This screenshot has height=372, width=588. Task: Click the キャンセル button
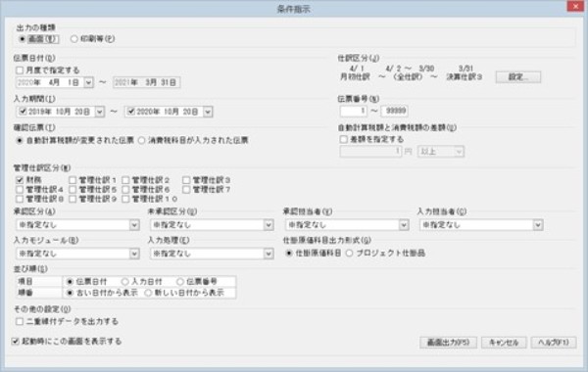(504, 343)
